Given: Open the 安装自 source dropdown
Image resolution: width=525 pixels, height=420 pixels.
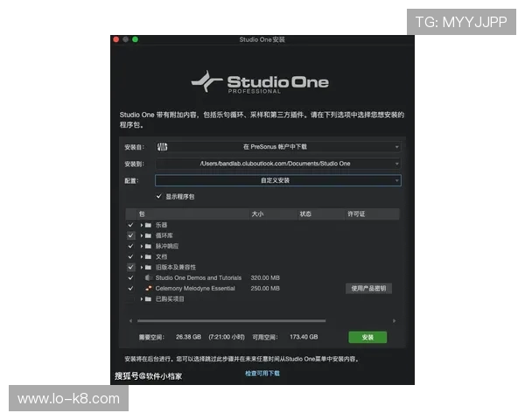Looking at the screenshot, I should click(x=278, y=147).
